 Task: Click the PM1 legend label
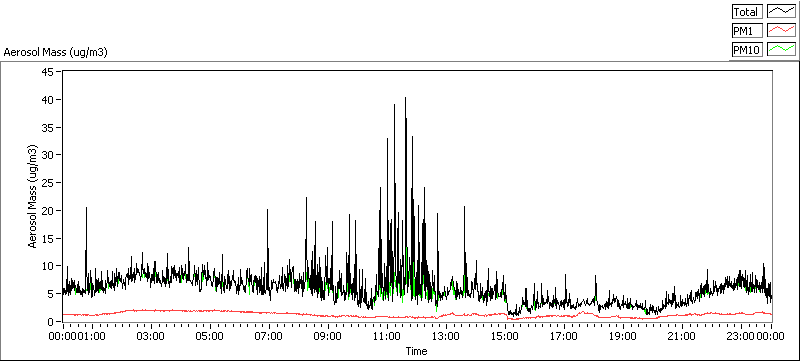747,31
